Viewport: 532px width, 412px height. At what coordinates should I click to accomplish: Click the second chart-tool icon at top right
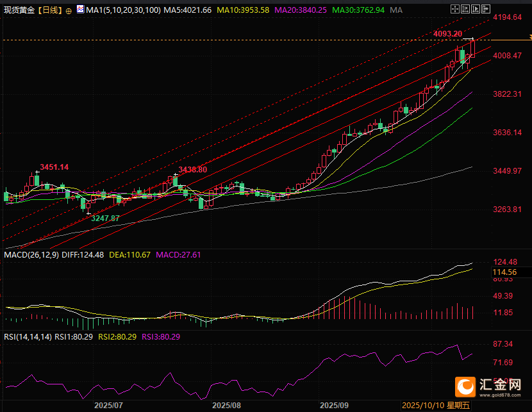point(465,9)
